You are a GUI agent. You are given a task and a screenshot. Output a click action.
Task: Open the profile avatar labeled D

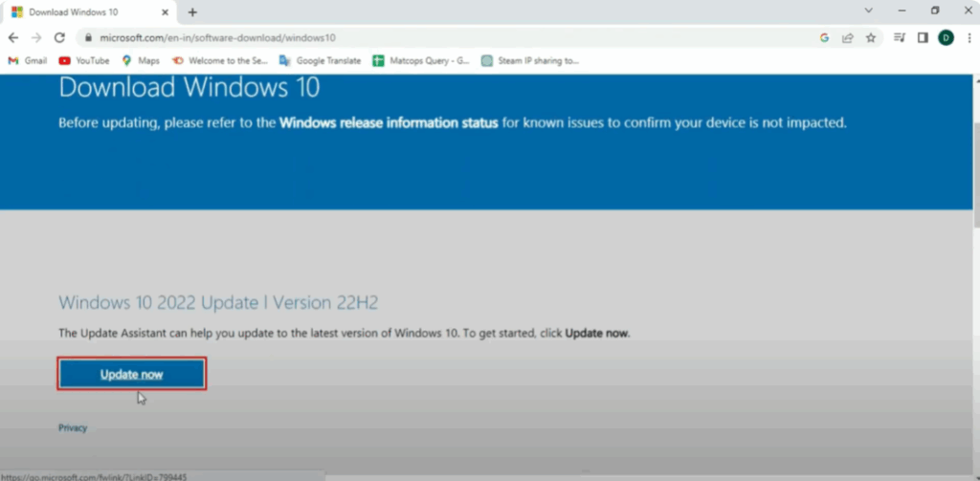(947, 38)
